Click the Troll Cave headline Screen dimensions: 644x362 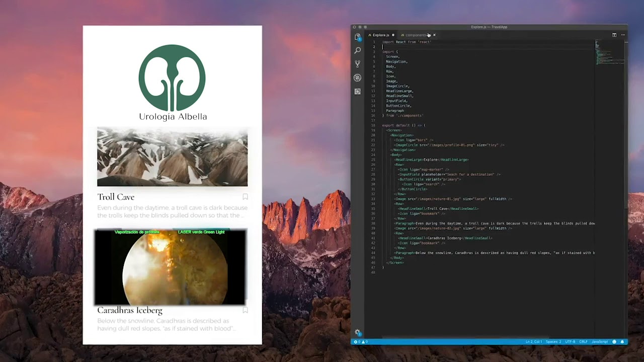pos(116,197)
